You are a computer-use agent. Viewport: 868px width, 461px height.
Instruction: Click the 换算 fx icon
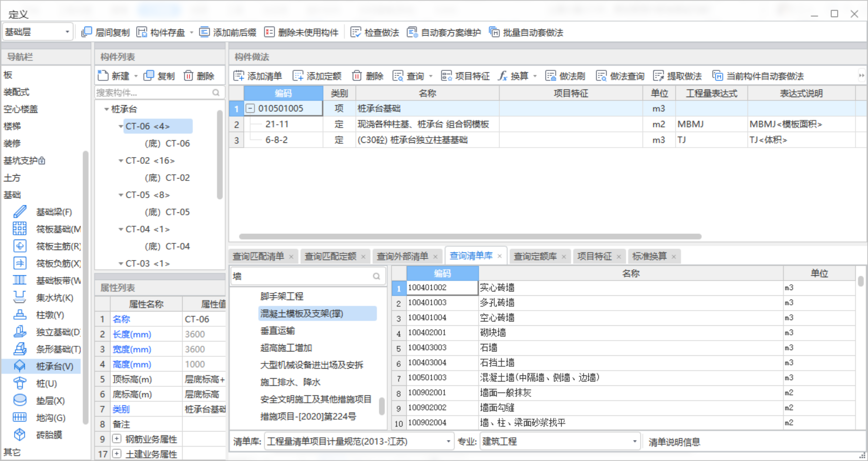point(503,75)
